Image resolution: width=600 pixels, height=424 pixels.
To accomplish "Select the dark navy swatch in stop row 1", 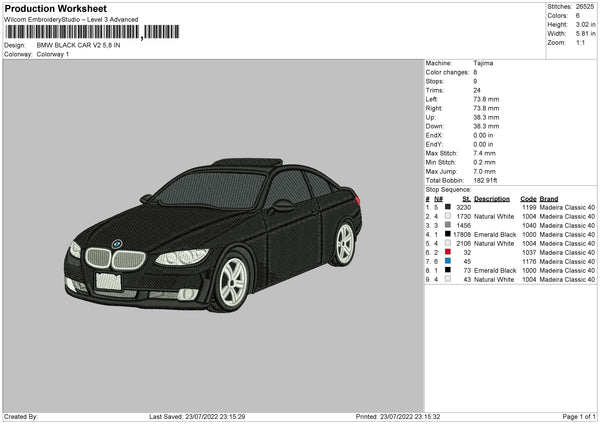I will click(448, 207).
